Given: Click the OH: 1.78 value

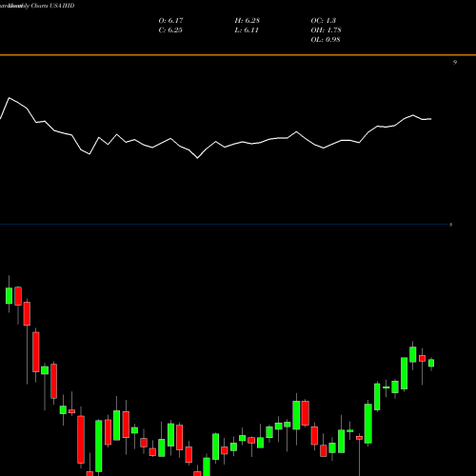Looking at the screenshot, I should pyautogui.click(x=326, y=30).
